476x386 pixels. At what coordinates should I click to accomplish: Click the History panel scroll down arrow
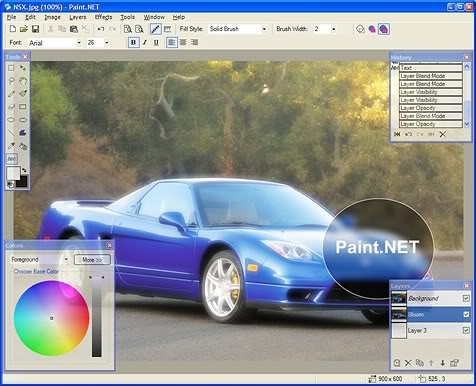(x=467, y=124)
